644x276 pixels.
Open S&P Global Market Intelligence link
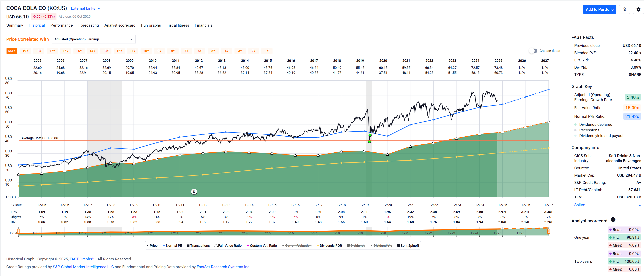click(x=83, y=267)
